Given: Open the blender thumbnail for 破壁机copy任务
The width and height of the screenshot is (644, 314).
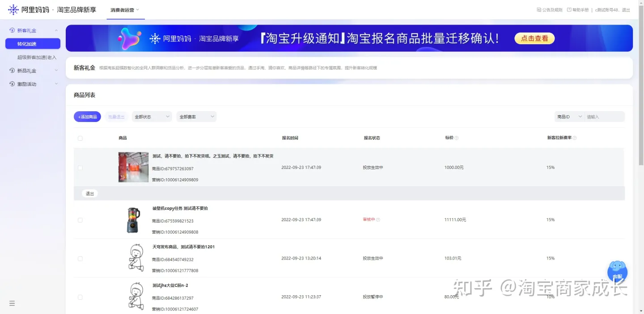Looking at the screenshot, I should tap(133, 220).
